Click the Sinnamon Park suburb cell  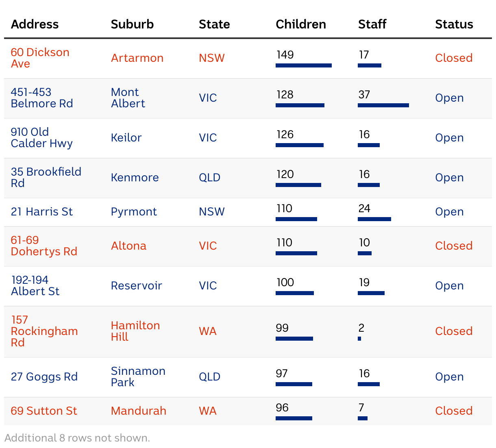point(138,377)
